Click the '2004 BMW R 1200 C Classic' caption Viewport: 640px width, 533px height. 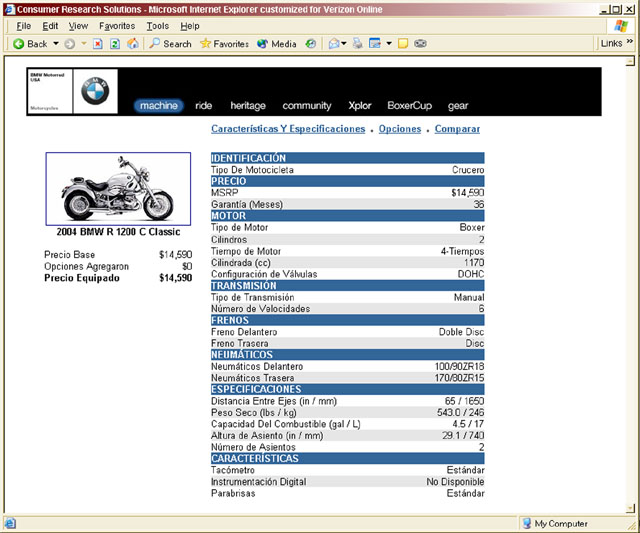[118, 232]
